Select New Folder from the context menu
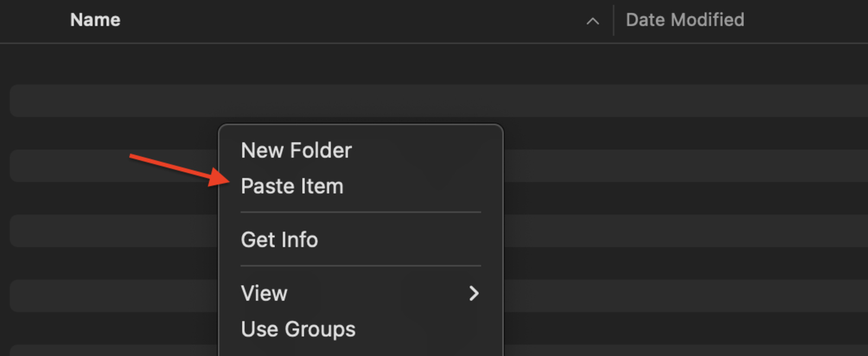The height and width of the screenshot is (356, 868). [x=296, y=151]
